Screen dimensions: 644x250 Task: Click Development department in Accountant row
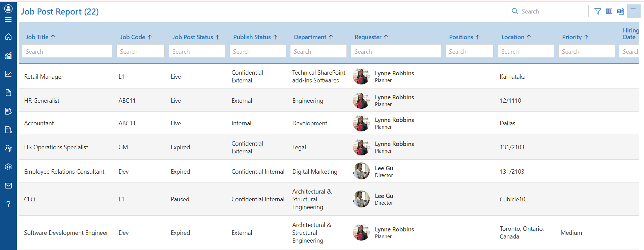(310, 123)
